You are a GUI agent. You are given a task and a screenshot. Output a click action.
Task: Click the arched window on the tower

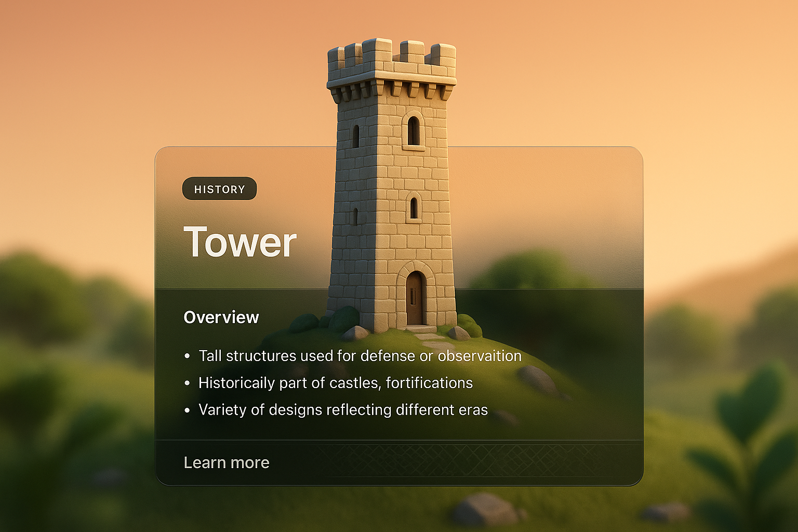[x=413, y=130]
